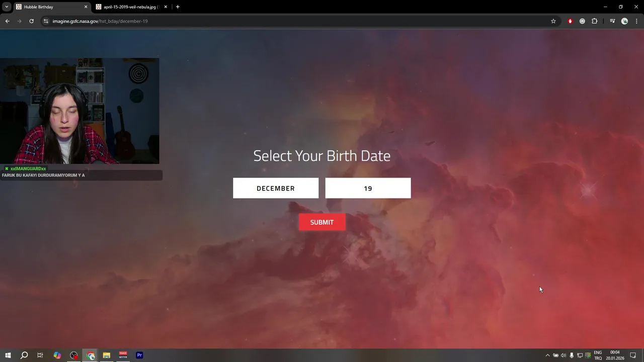This screenshot has height=362, width=644.
Task: Open File Explorer from the taskbar
Action: point(107,355)
